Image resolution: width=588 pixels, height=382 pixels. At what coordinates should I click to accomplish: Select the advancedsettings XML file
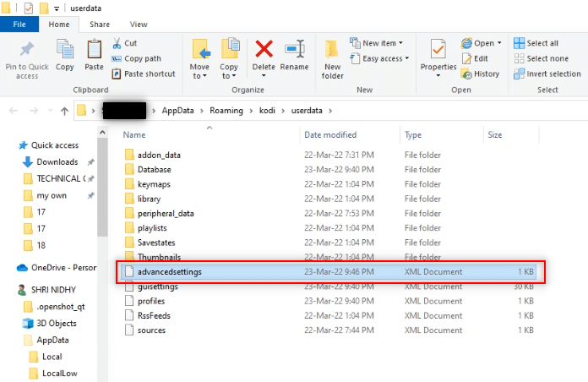click(x=329, y=271)
